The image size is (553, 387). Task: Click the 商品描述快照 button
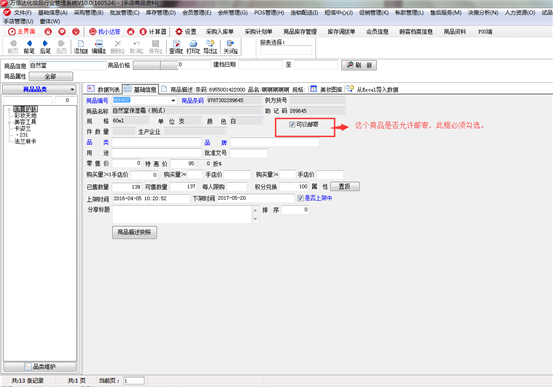tap(134, 232)
